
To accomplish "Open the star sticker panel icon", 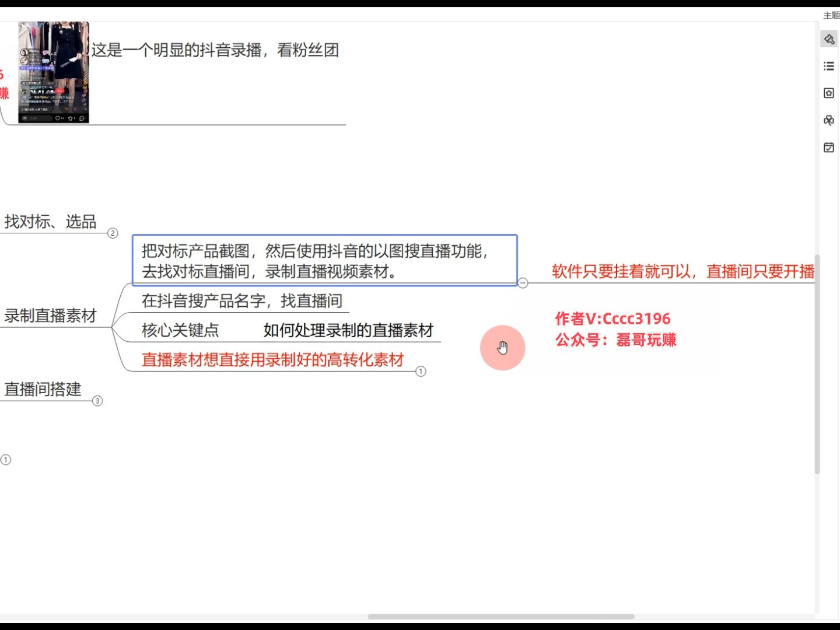I will [829, 93].
